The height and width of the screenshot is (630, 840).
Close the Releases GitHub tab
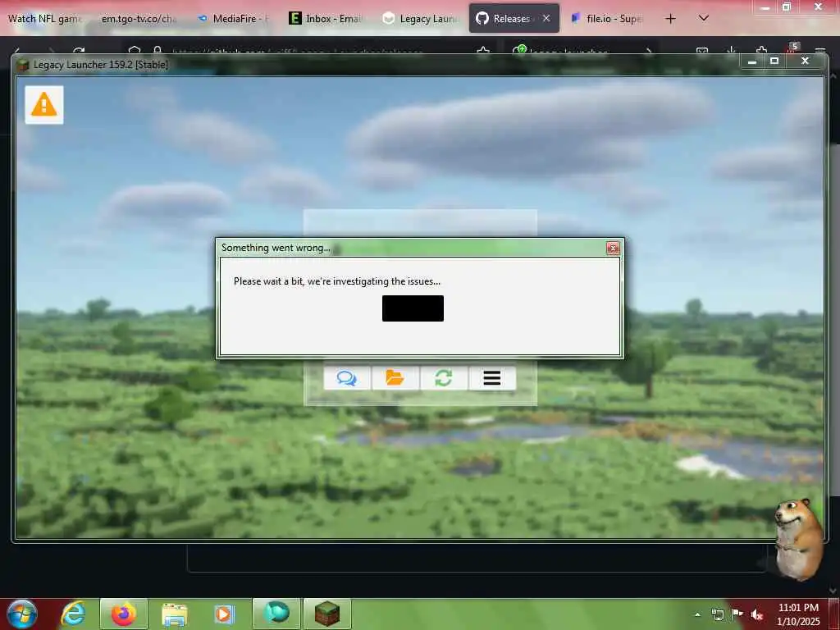click(x=546, y=18)
